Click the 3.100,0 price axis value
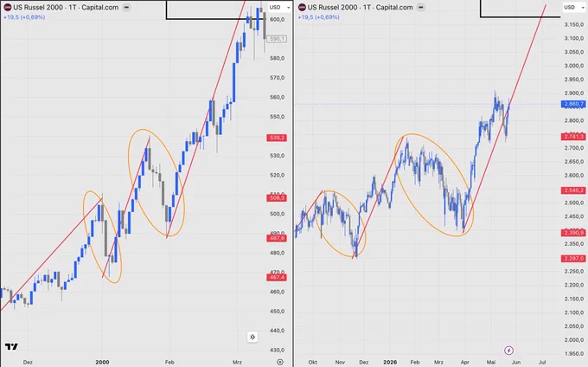The image size is (588, 367). click(574, 38)
